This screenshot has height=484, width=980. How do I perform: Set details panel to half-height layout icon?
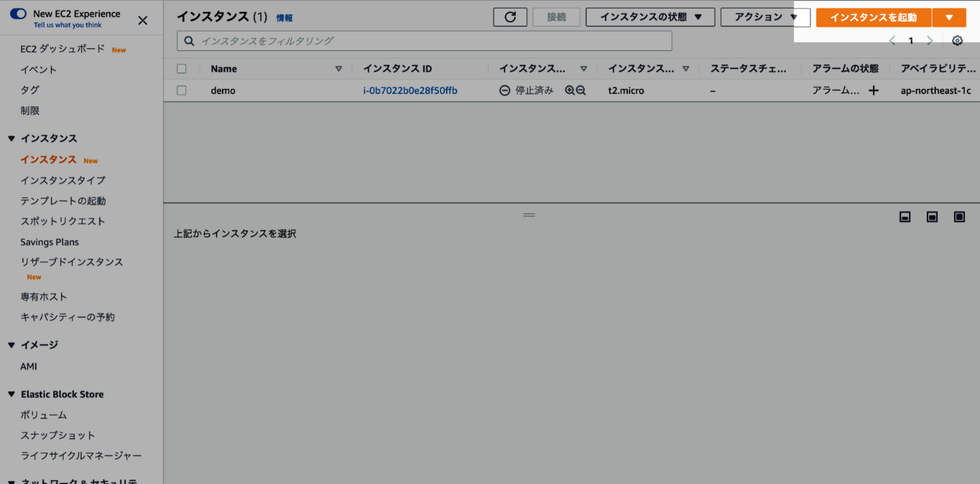coord(932,217)
